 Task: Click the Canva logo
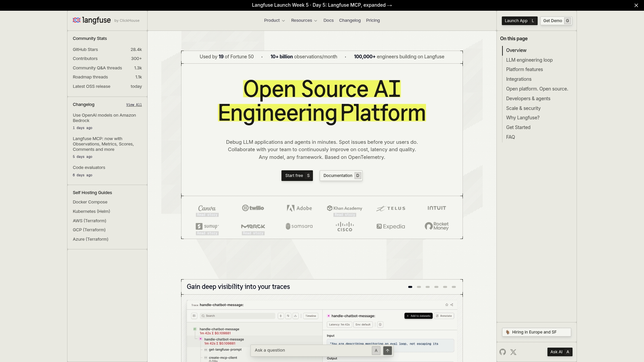tap(207, 208)
